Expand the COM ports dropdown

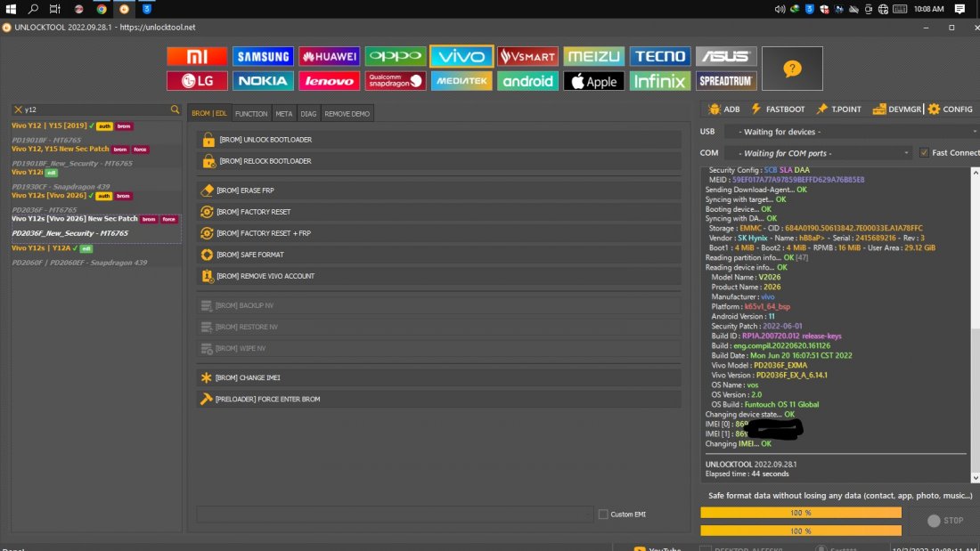(x=818, y=153)
